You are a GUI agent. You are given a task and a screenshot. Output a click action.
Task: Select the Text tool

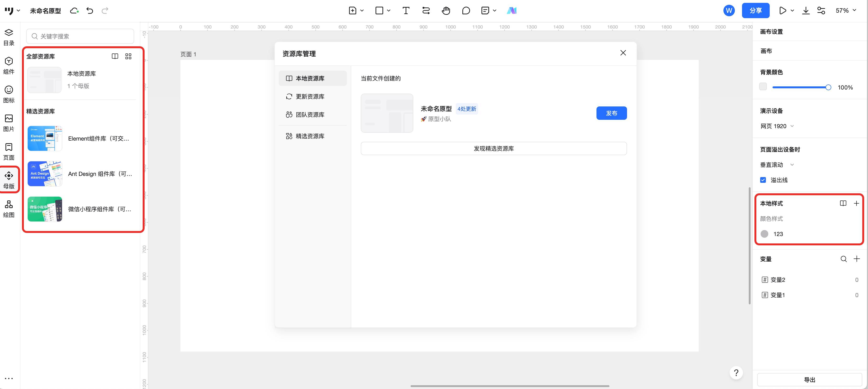point(406,11)
